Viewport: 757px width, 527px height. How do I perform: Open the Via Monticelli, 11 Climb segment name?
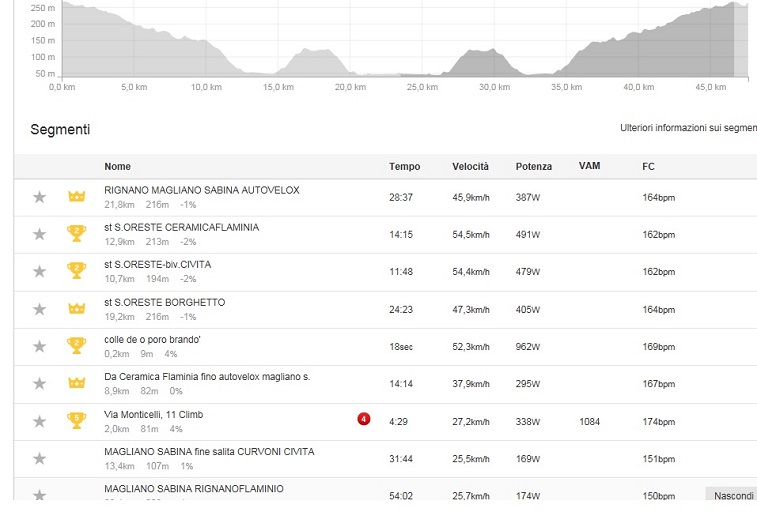click(x=154, y=414)
